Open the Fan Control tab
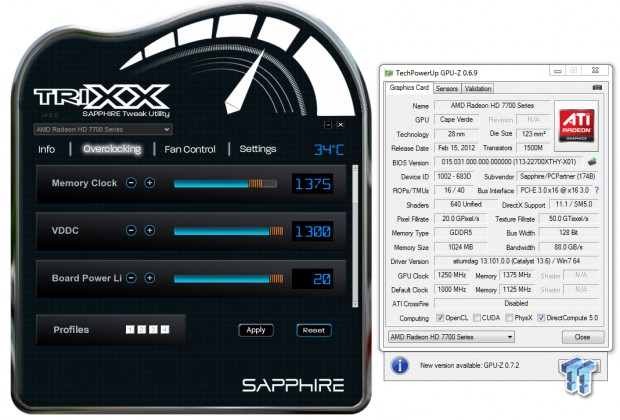 pos(190,149)
